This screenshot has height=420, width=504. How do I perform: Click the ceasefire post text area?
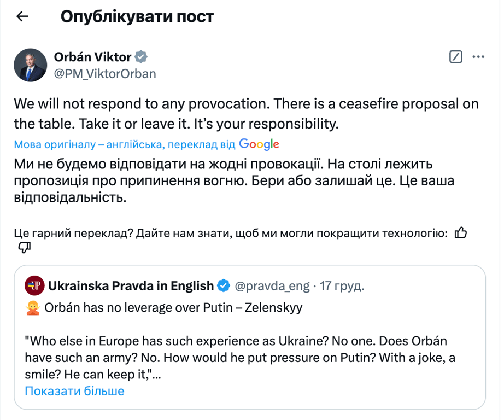pos(246,111)
